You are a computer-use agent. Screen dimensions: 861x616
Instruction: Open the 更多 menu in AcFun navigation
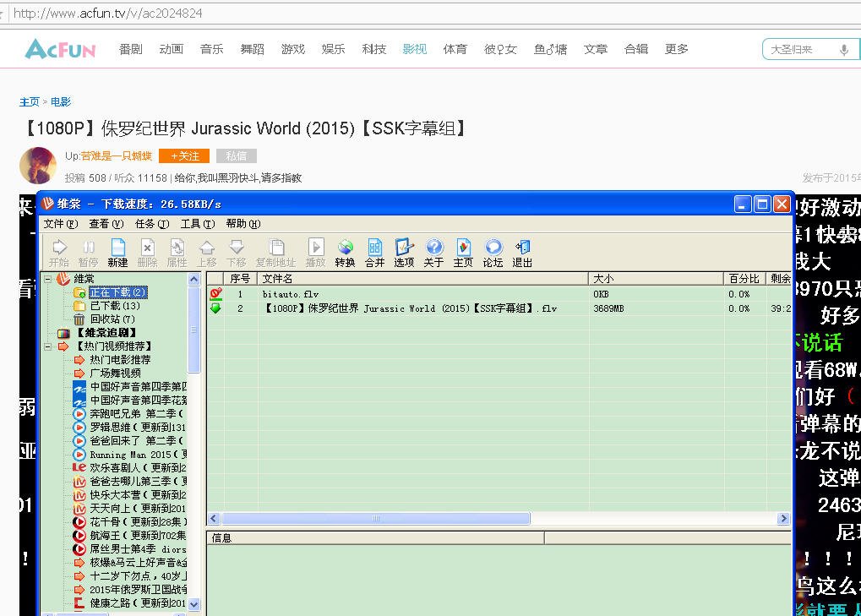675,49
